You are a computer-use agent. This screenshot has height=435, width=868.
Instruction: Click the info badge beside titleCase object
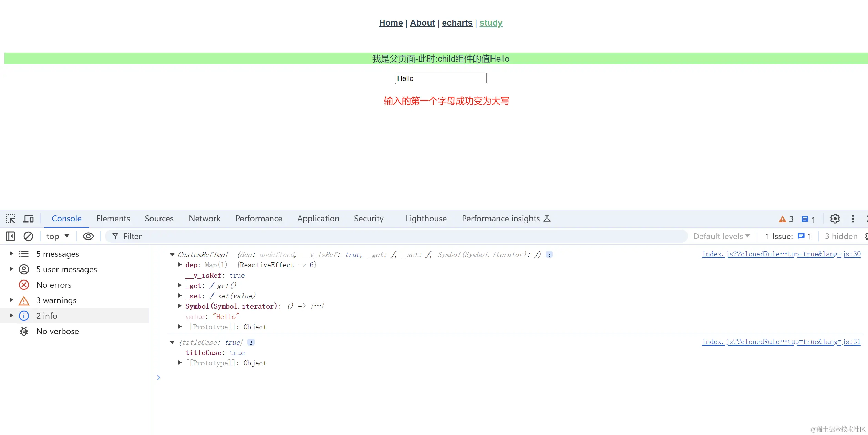click(x=251, y=343)
